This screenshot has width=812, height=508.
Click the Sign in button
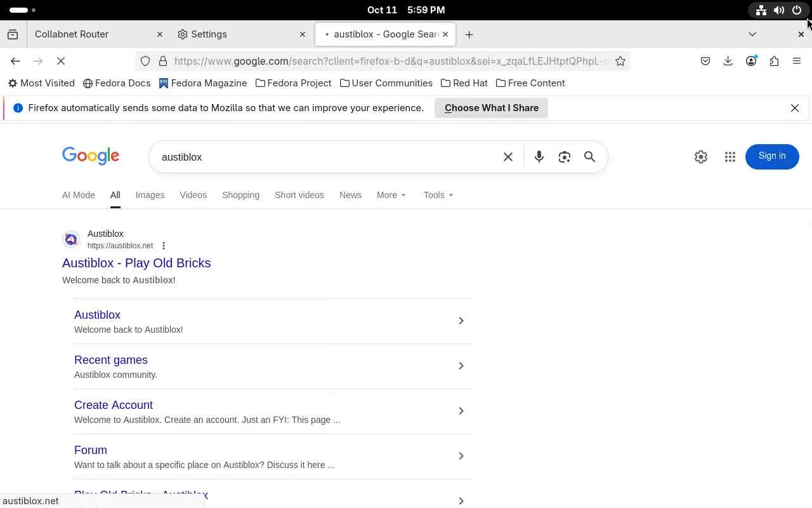click(x=771, y=156)
